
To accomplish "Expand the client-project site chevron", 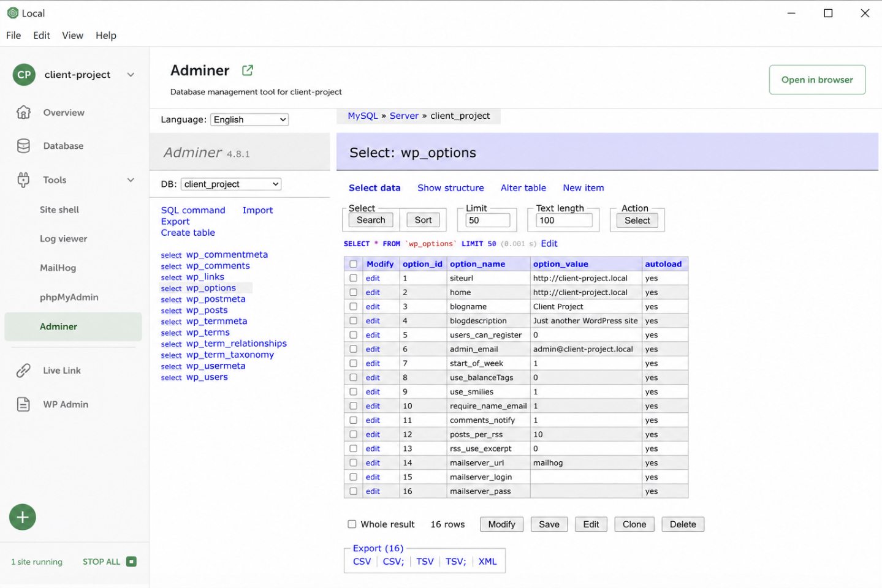I will (131, 75).
